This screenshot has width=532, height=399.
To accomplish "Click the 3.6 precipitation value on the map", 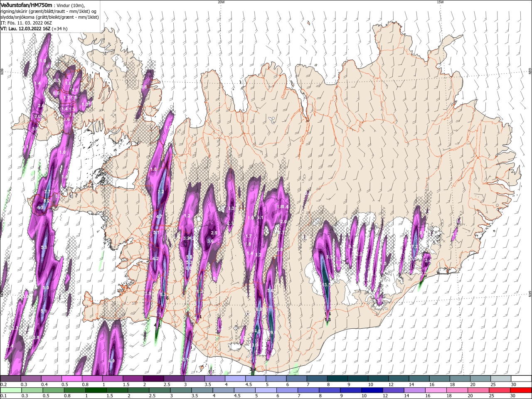I will (x=210, y=241).
